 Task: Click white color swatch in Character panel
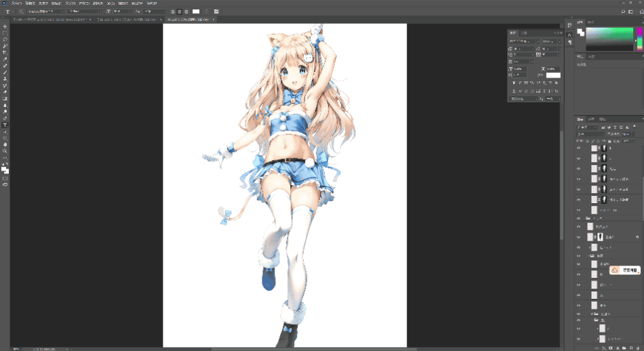(553, 75)
